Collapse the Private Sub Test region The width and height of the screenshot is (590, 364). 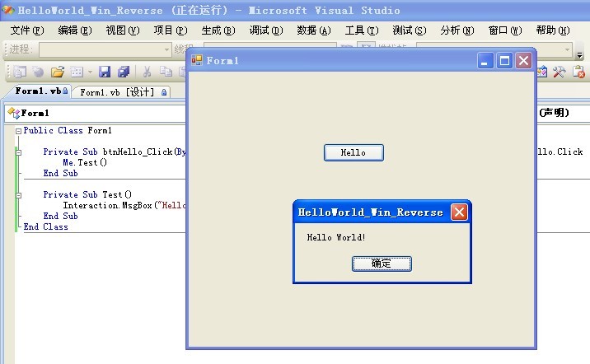coord(18,195)
